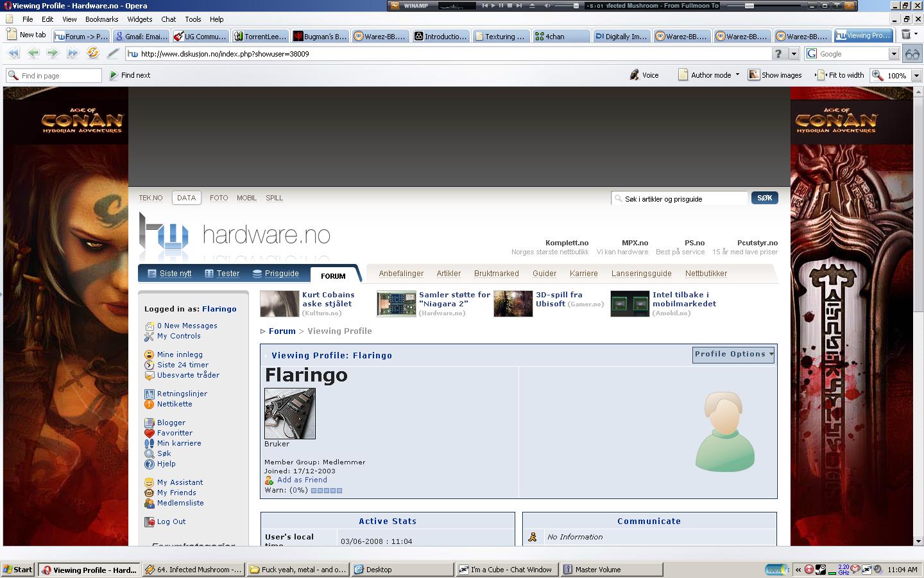Switch to the TorrentLeech tab
This screenshot has height=578, width=924.
pos(259,36)
